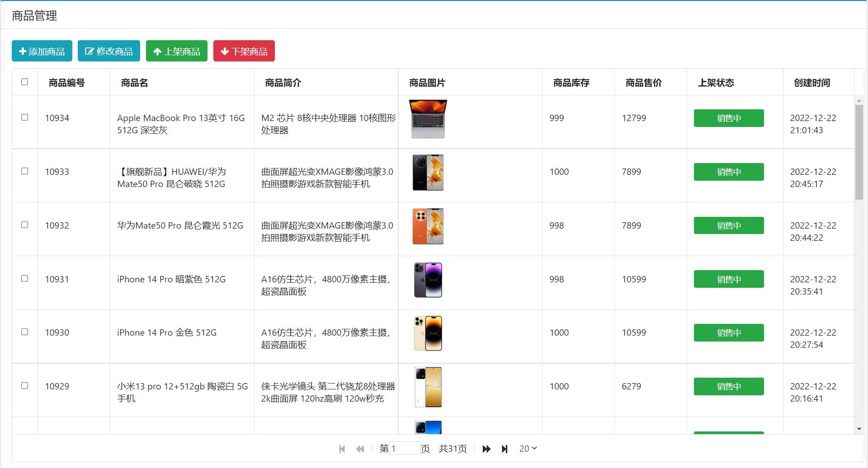Click the 修改商品 edit product button
This screenshot has height=468, width=868.
click(109, 51)
